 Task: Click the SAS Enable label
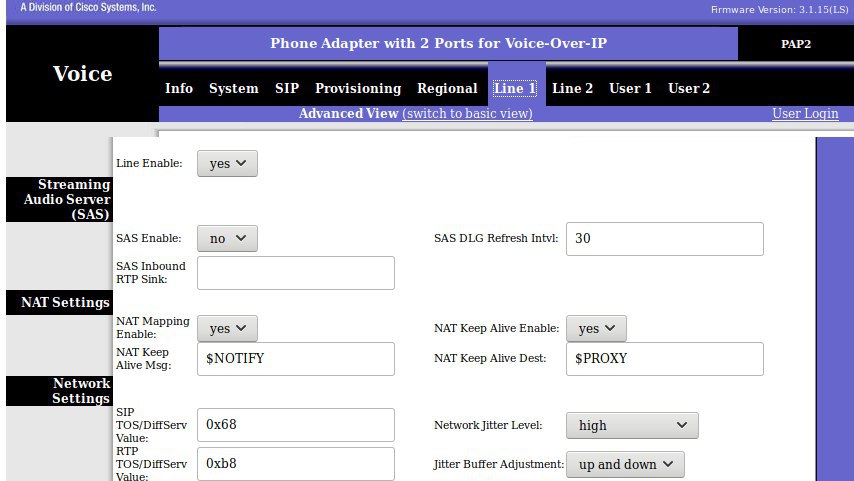point(149,239)
